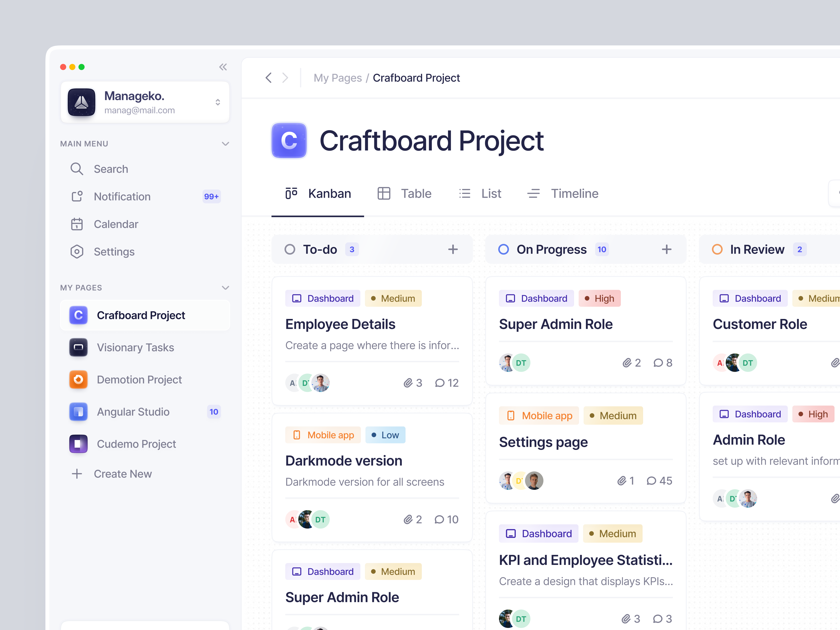Viewport: 840px width, 630px height.
Task: Click the Settings gear icon
Action: [x=77, y=251]
